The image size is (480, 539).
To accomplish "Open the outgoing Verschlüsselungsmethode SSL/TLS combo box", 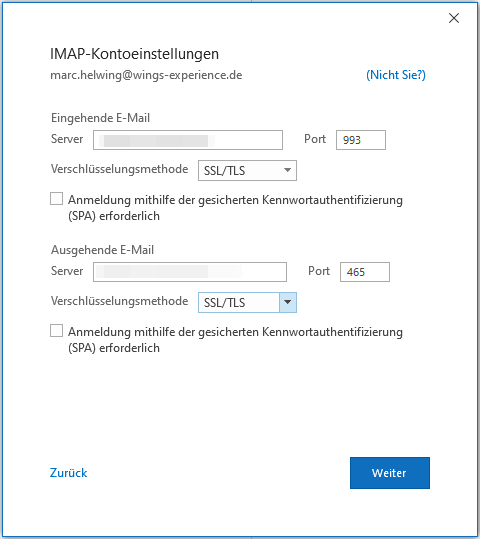I will [247, 302].
